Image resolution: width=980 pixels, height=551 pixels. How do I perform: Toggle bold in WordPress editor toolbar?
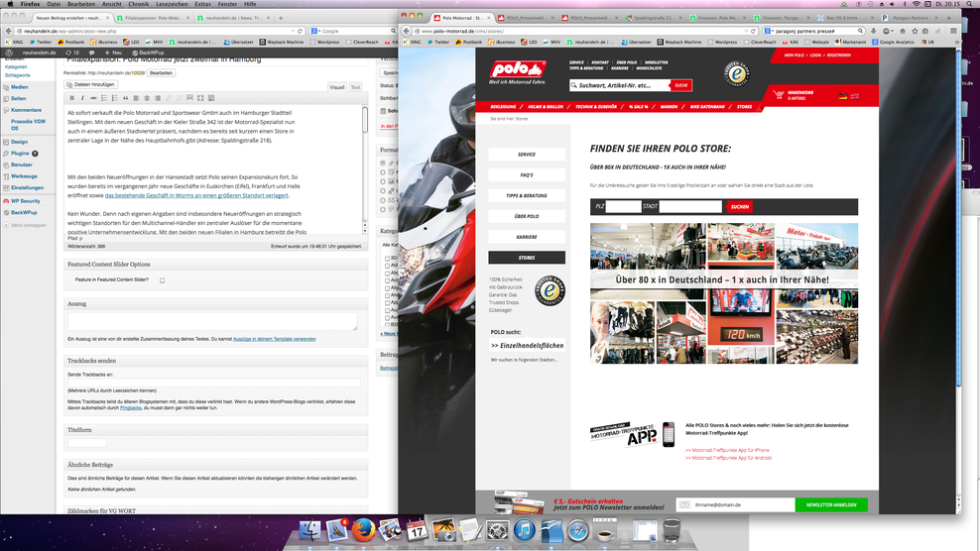pyautogui.click(x=71, y=98)
